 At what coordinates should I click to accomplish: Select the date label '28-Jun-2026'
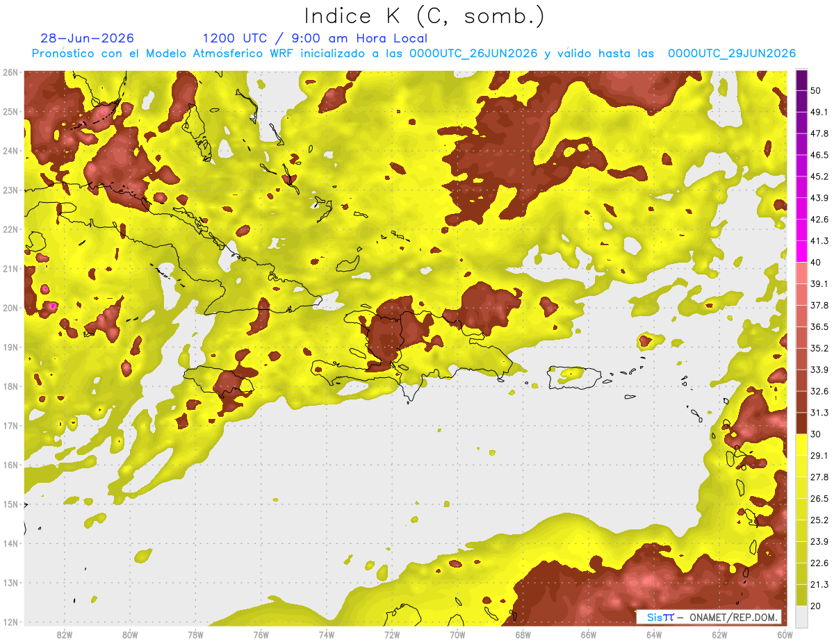(x=88, y=39)
